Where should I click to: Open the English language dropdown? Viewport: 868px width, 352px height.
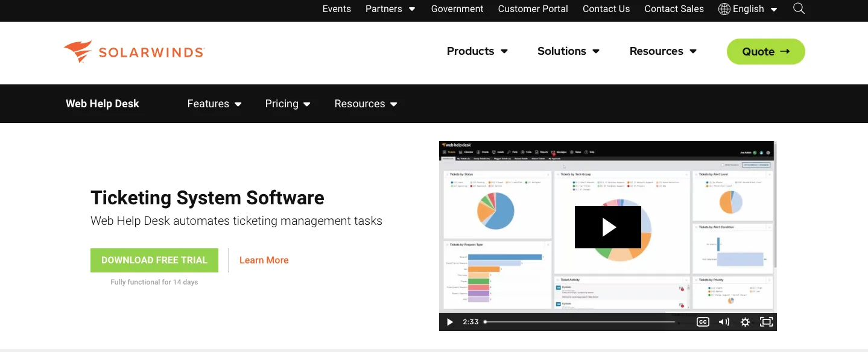755,9
